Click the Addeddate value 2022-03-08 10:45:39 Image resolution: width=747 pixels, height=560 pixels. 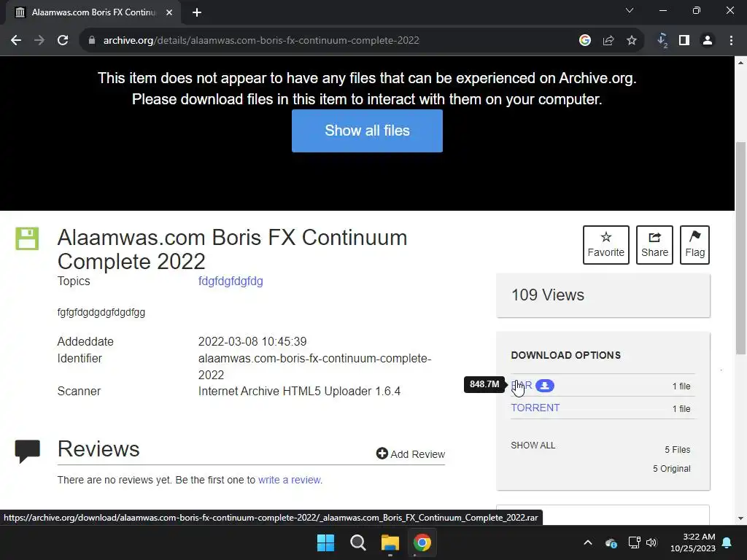point(252,341)
